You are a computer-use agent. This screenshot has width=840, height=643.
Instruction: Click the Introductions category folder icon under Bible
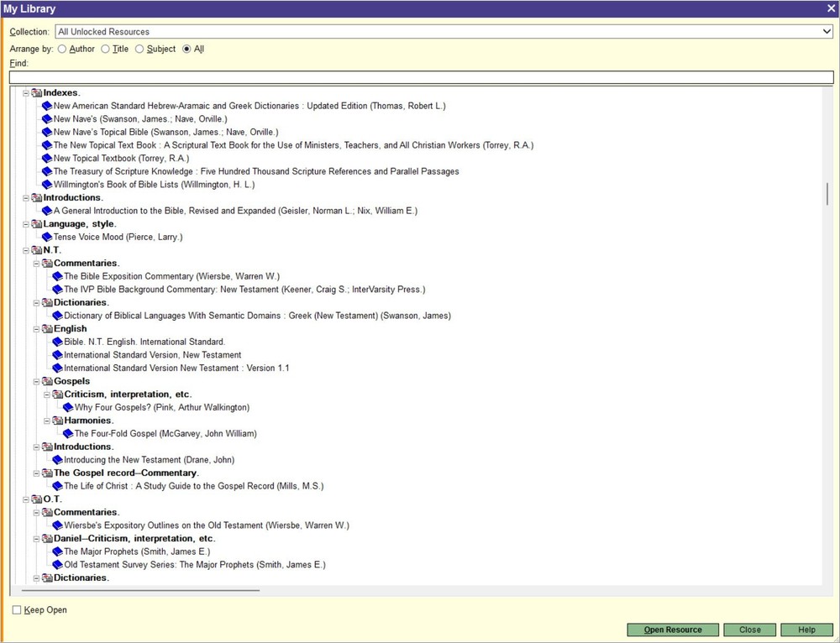(x=36, y=198)
